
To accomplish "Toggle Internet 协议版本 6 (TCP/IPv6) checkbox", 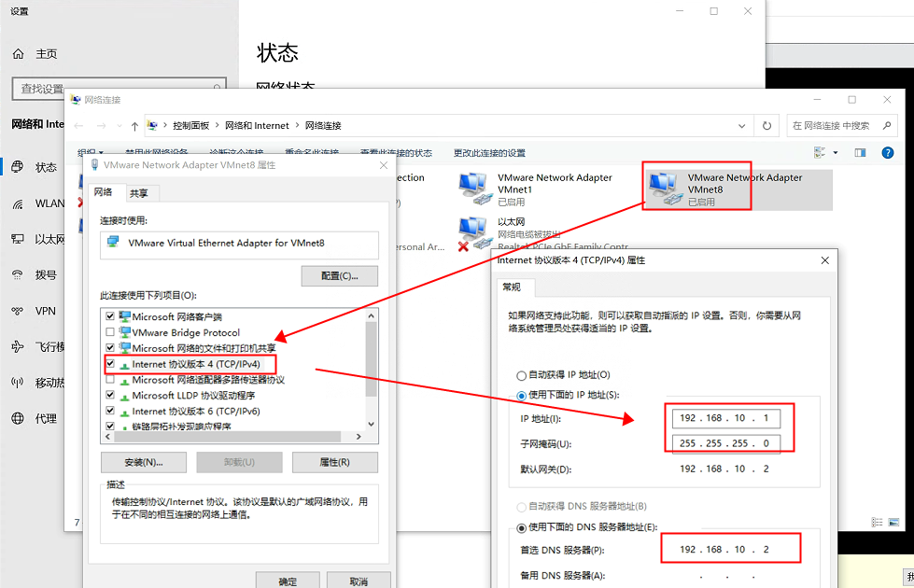I will coord(110,411).
